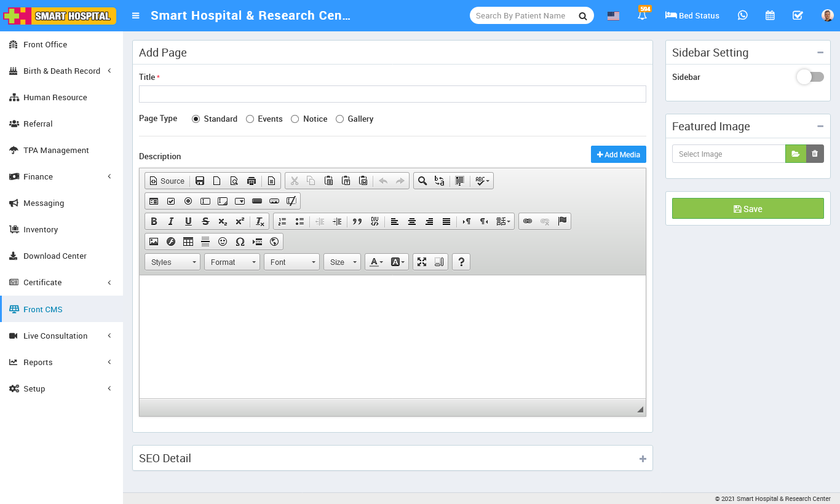840x504 pixels.
Task: Click the Save button
Action: point(748,208)
